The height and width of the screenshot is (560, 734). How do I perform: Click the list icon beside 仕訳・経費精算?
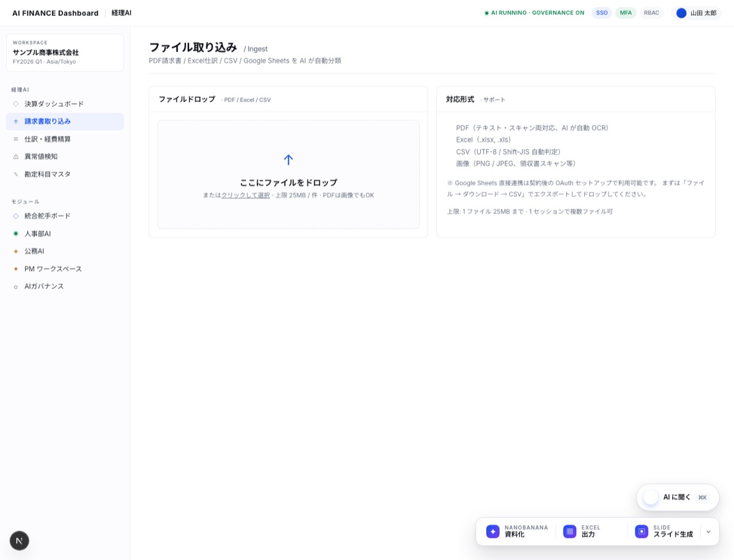click(x=16, y=139)
